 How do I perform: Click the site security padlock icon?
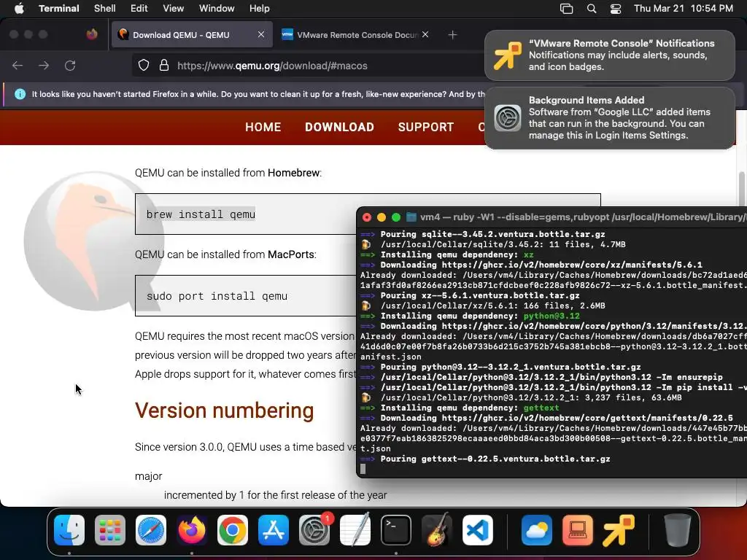click(164, 65)
